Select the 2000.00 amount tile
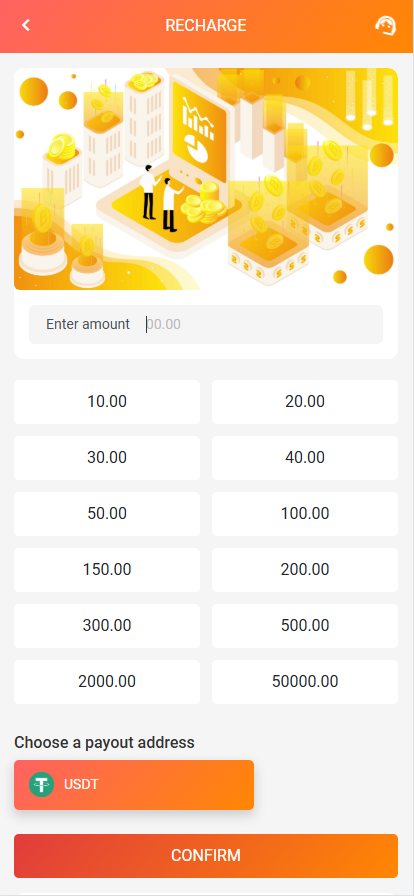This screenshot has height=896, width=414. pos(107,682)
